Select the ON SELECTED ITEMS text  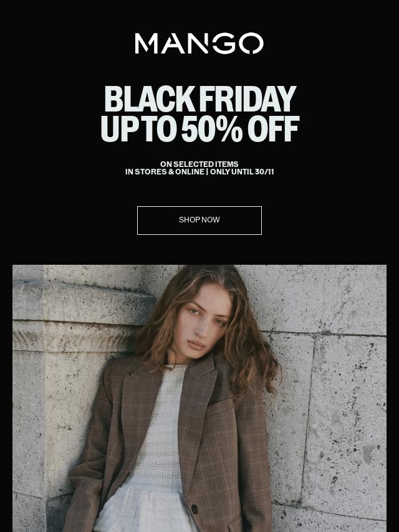pos(199,164)
